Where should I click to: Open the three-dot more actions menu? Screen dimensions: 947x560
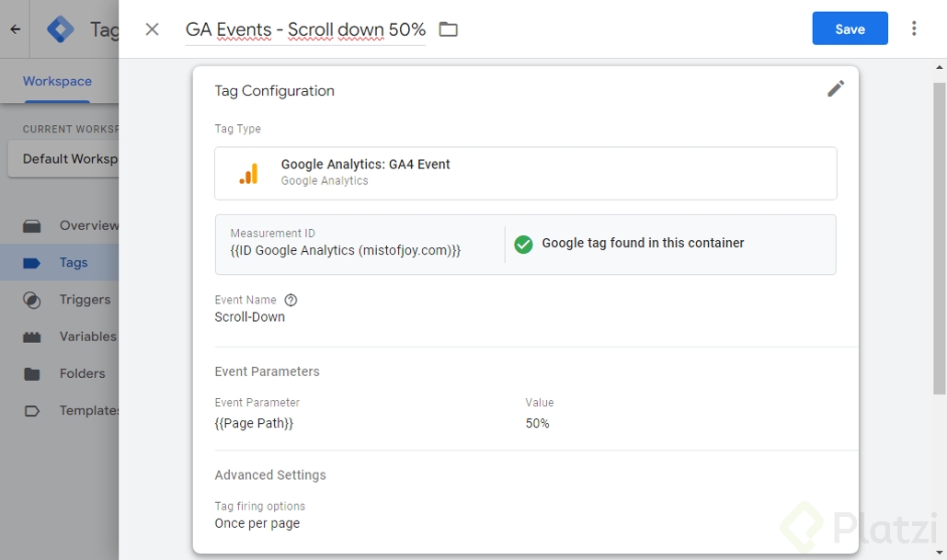(913, 29)
